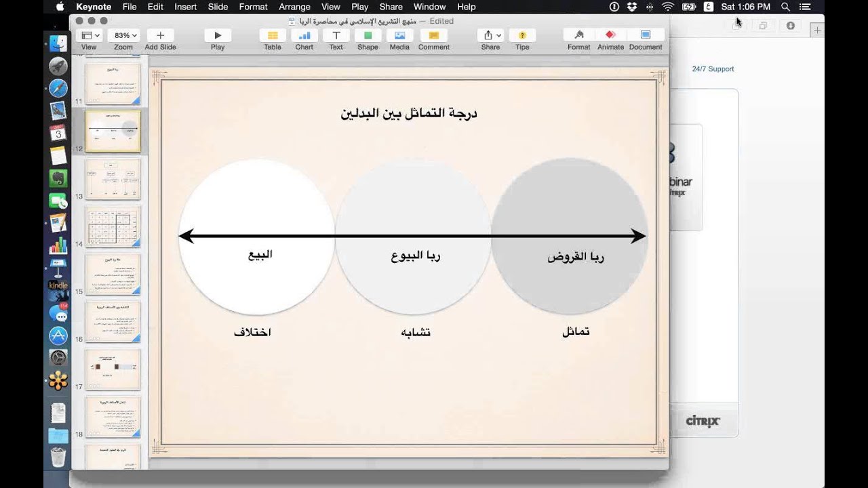Select the gray circle labeled ربا القروض

tap(570, 237)
